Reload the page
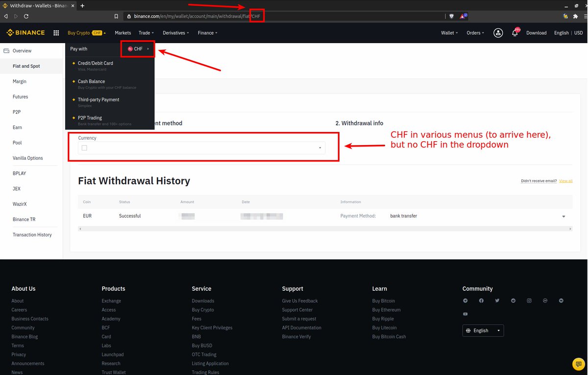The height and width of the screenshot is (375, 588). coord(26,16)
